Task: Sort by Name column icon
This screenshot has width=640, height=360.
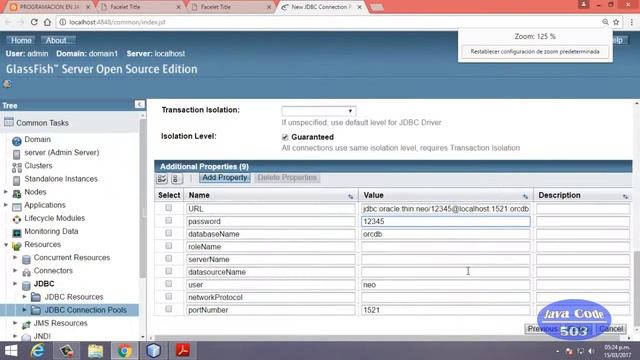Action: (x=351, y=196)
